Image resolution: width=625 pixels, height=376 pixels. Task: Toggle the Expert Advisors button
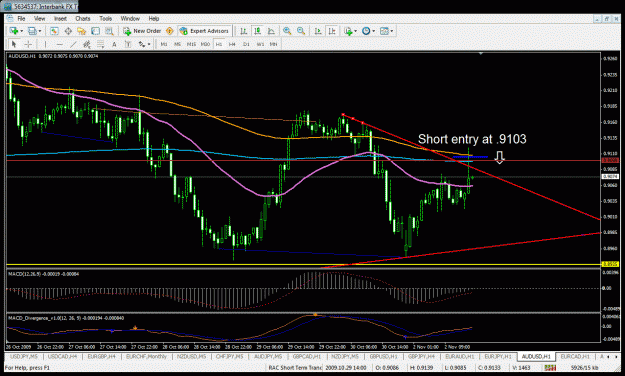(x=204, y=31)
